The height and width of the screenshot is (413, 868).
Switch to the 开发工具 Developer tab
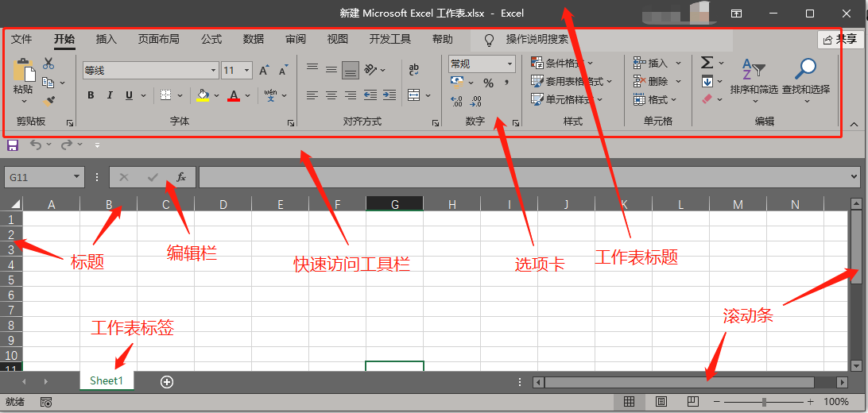tap(390, 39)
